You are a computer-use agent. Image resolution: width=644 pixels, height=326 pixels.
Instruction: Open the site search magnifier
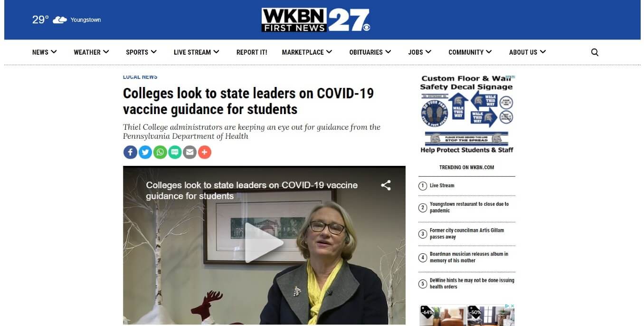pos(595,52)
